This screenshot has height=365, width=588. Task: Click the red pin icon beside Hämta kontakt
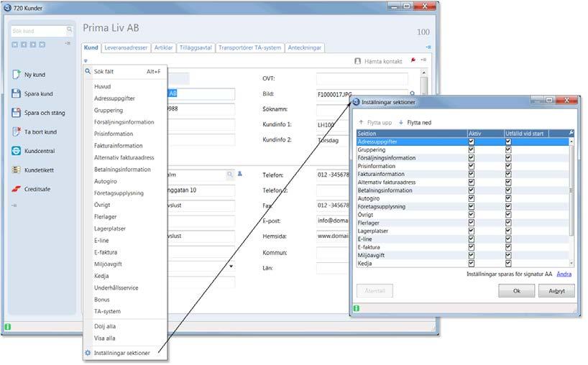coord(413,60)
